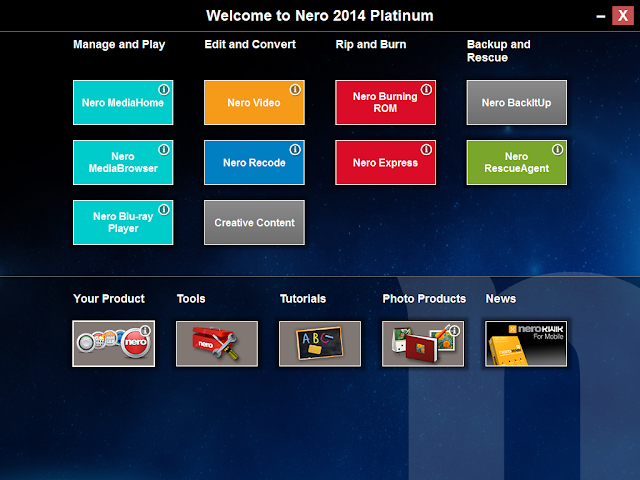Screen dimensions: 640x480
Task: Open the Tools toolbox icon
Action: pyautogui.click(x=217, y=344)
